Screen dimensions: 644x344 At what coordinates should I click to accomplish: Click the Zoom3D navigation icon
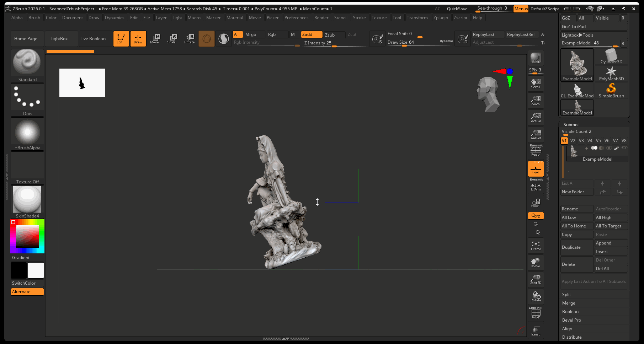[536, 279]
